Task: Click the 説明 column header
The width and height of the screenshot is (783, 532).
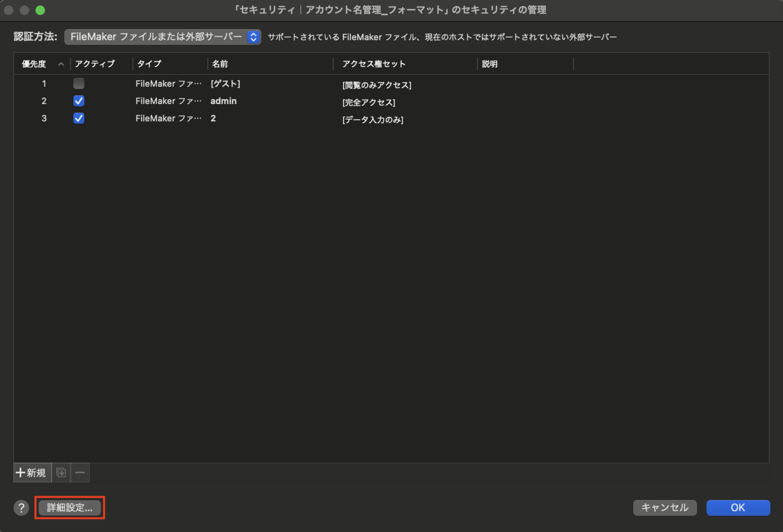Action: [x=489, y=64]
